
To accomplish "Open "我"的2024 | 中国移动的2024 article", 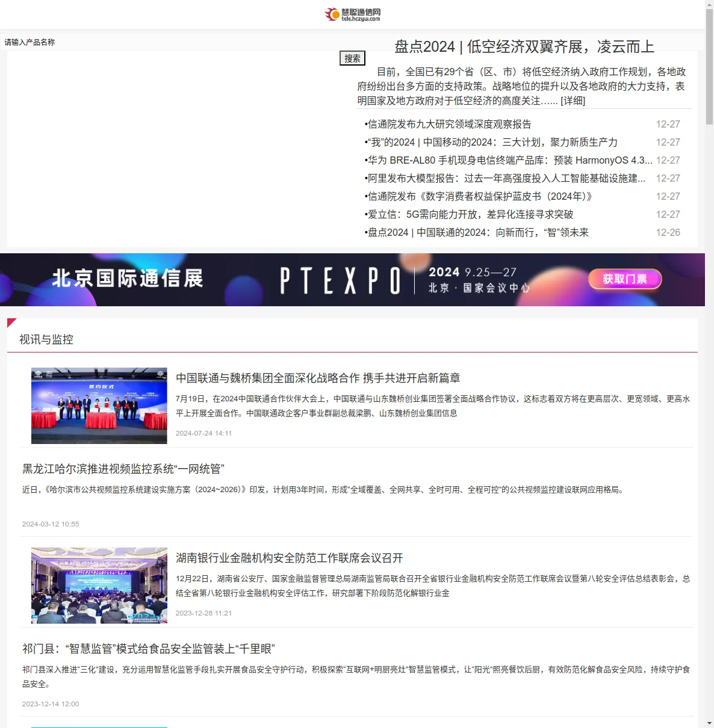I will point(492,142).
